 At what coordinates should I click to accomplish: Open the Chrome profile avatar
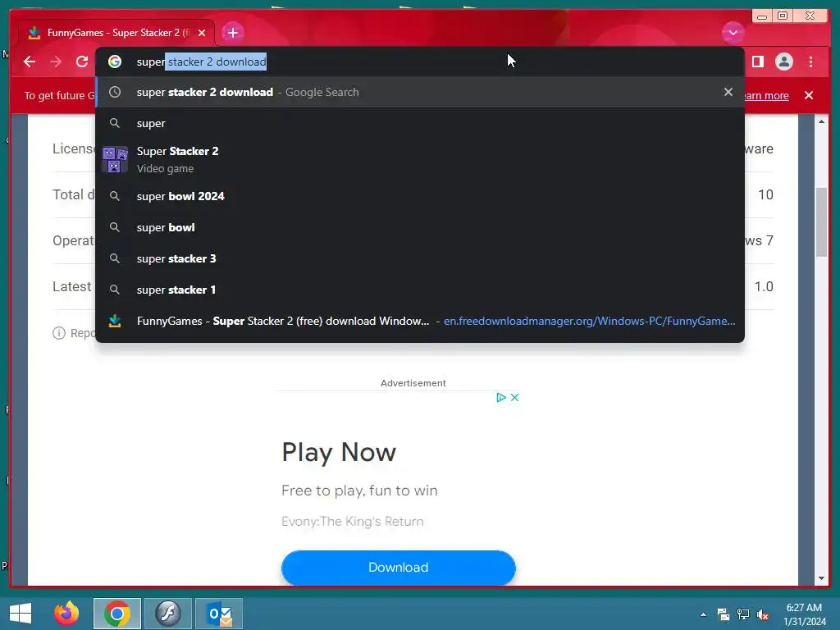point(783,62)
